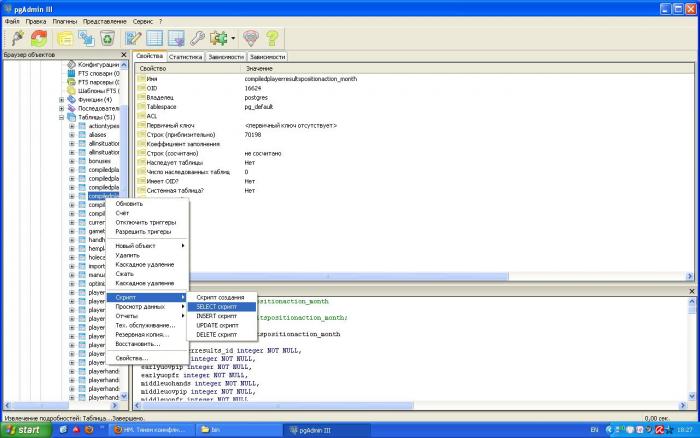Collapse the Таблицы (51) tree node
This screenshot has height=438, width=700.
(x=62, y=117)
